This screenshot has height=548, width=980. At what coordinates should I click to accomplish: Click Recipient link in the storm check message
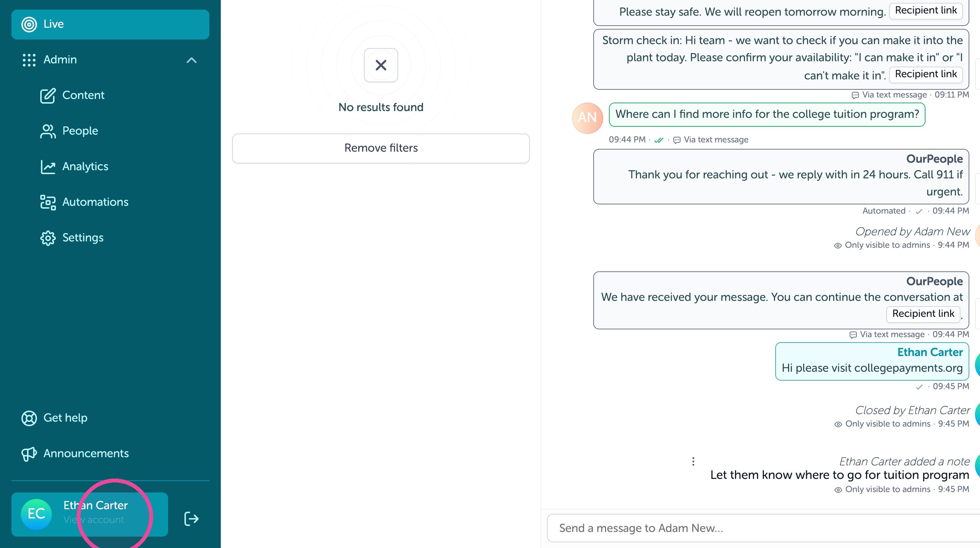(926, 74)
